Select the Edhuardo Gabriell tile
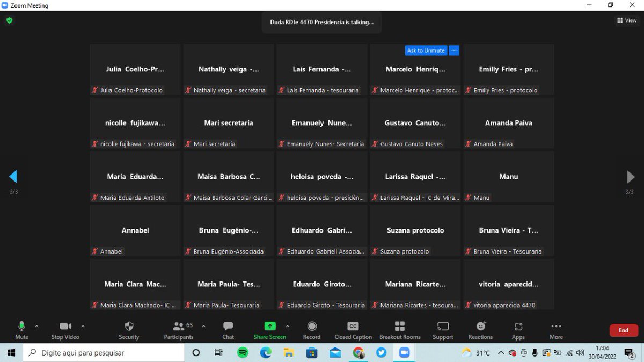This screenshot has height=362, width=644. point(322,230)
